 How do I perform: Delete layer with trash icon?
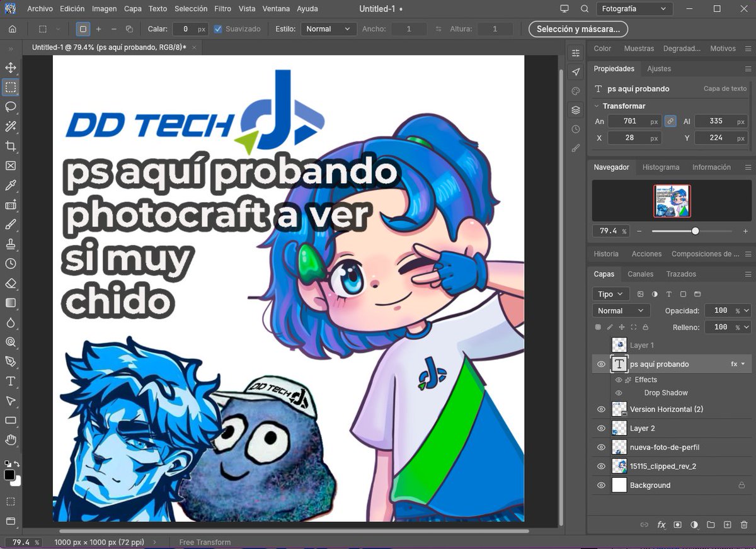point(744,524)
